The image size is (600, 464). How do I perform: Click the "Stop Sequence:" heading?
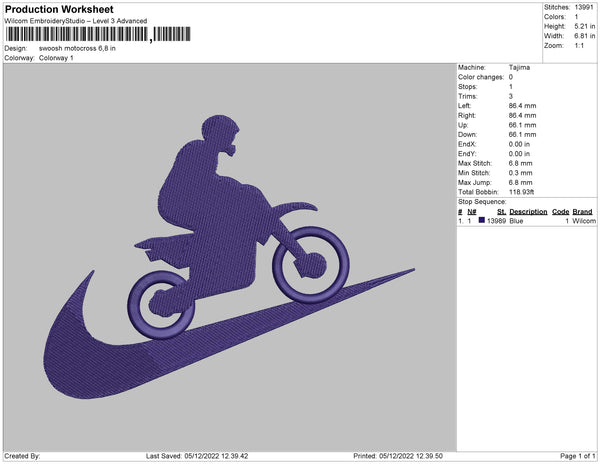482,202
